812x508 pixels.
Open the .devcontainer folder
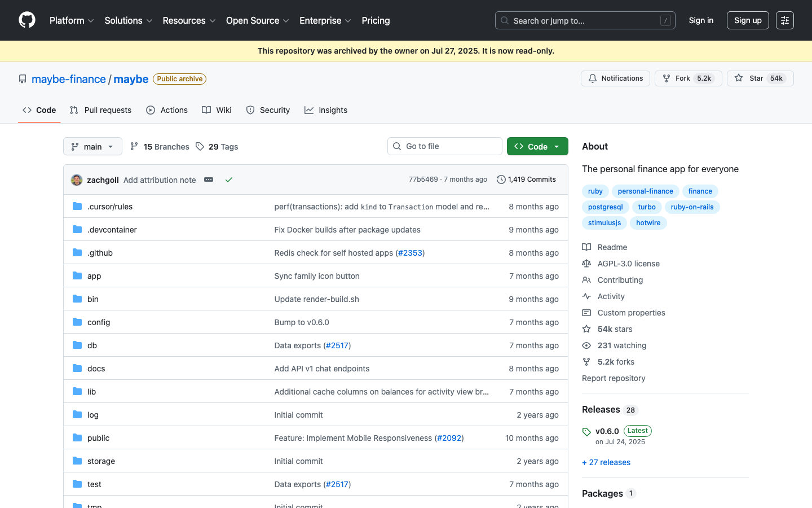[x=112, y=230]
